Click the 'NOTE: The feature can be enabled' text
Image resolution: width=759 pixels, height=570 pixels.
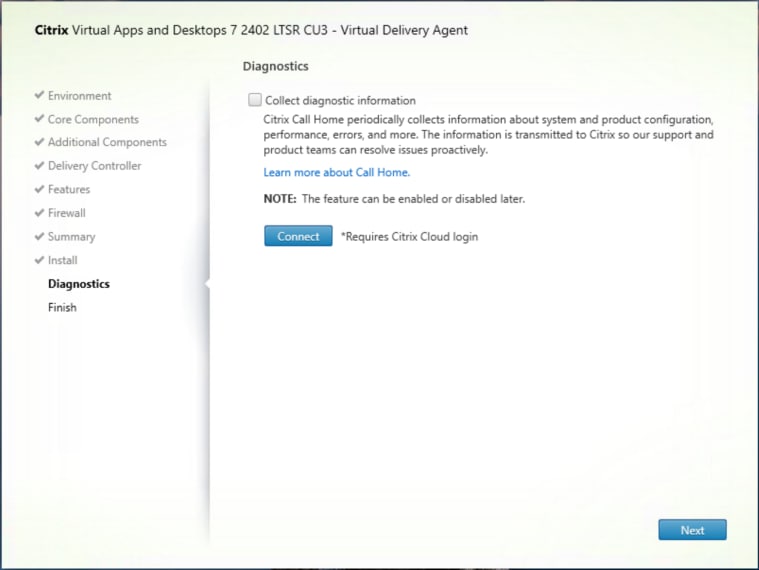[x=394, y=199]
